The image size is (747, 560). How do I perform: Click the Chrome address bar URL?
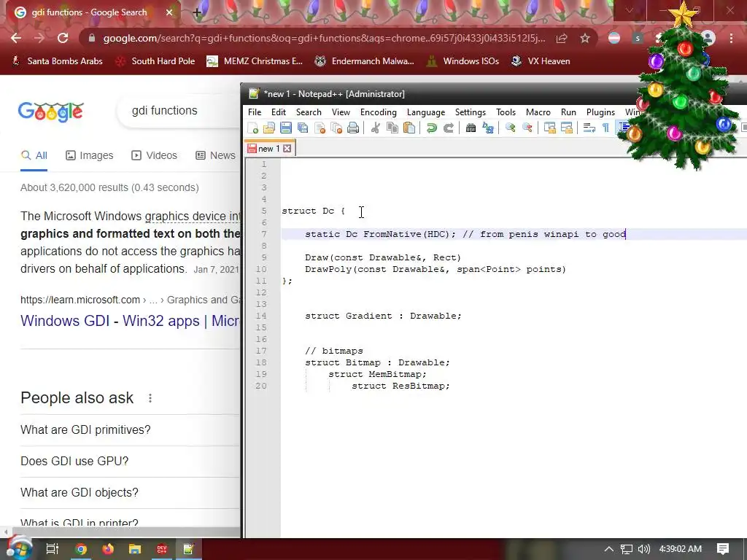pyautogui.click(x=324, y=38)
